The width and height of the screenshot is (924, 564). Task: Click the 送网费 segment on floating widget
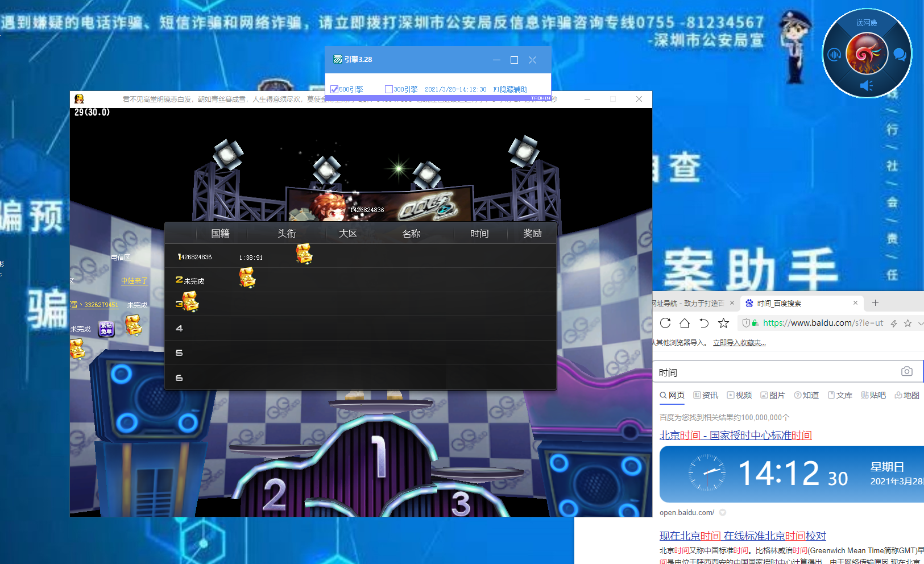coord(867,23)
